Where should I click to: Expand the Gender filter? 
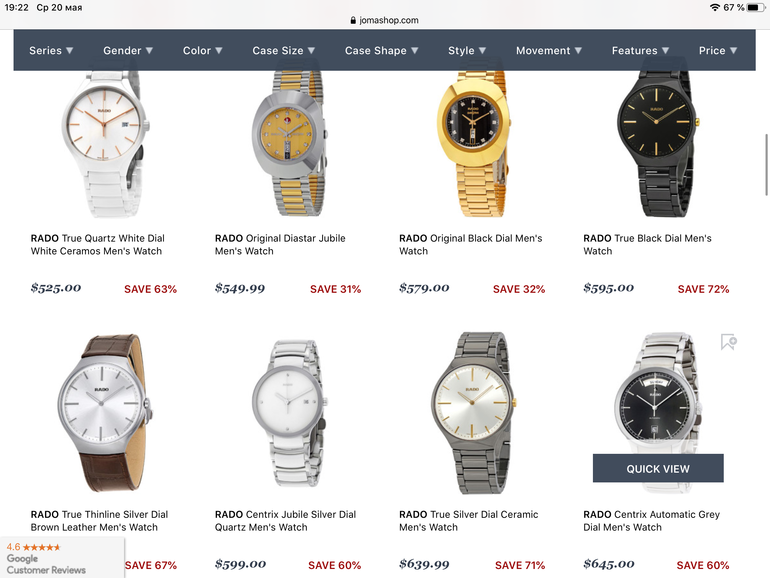128,51
